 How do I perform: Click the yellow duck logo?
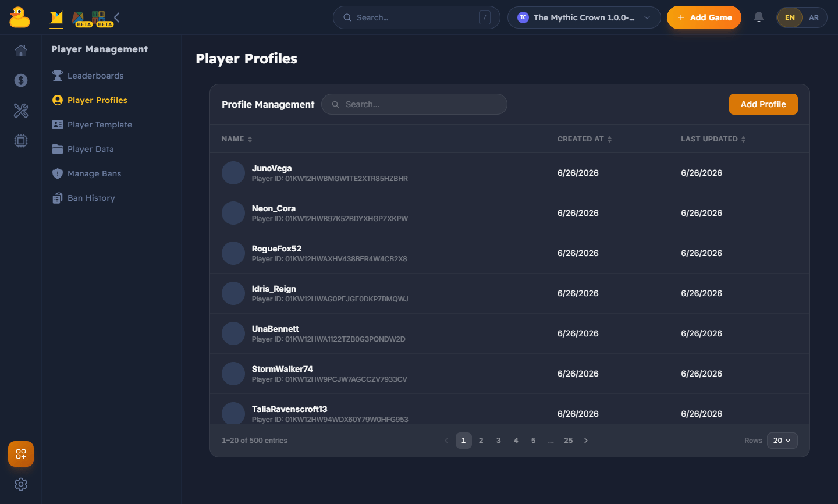(20, 17)
